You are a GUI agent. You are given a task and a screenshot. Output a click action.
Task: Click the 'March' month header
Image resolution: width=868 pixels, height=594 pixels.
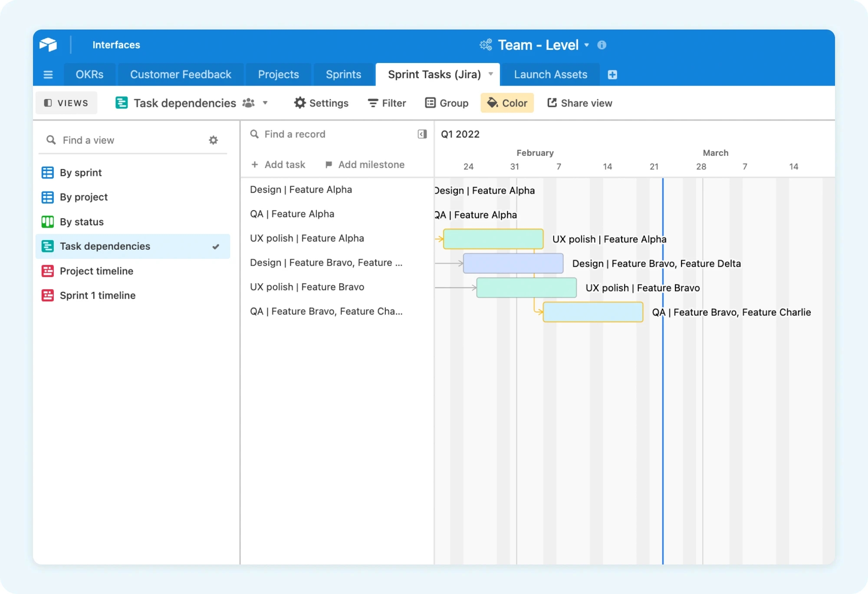tap(716, 153)
